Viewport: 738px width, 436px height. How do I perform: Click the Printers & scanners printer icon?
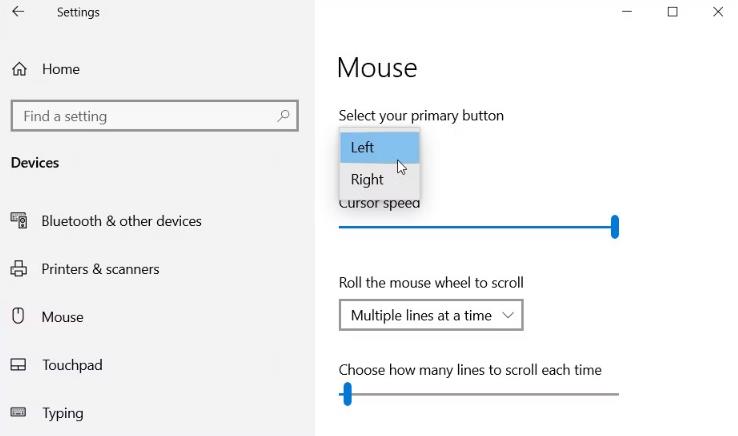point(19,268)
